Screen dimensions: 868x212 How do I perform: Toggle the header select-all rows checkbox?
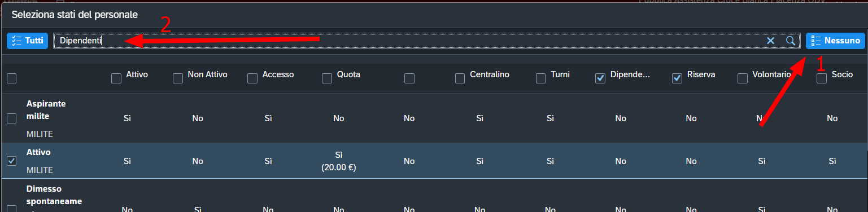[11, 78]
